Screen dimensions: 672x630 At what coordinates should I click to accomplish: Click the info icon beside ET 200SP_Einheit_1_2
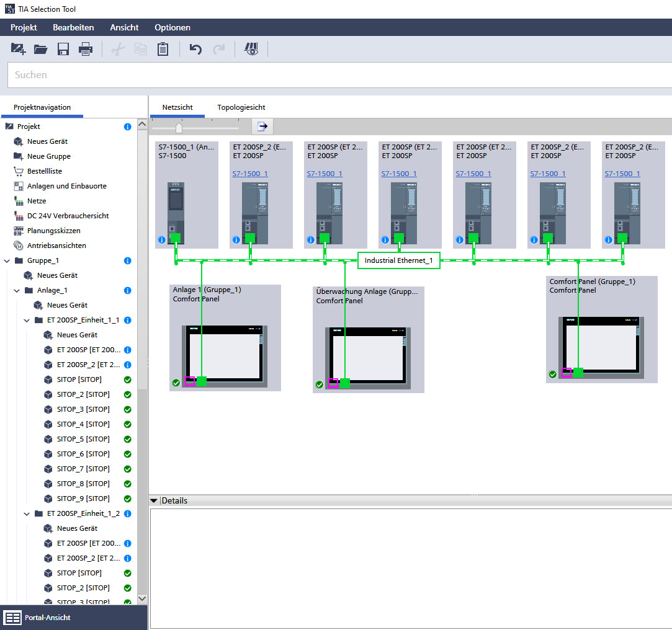tap(128, 514)
